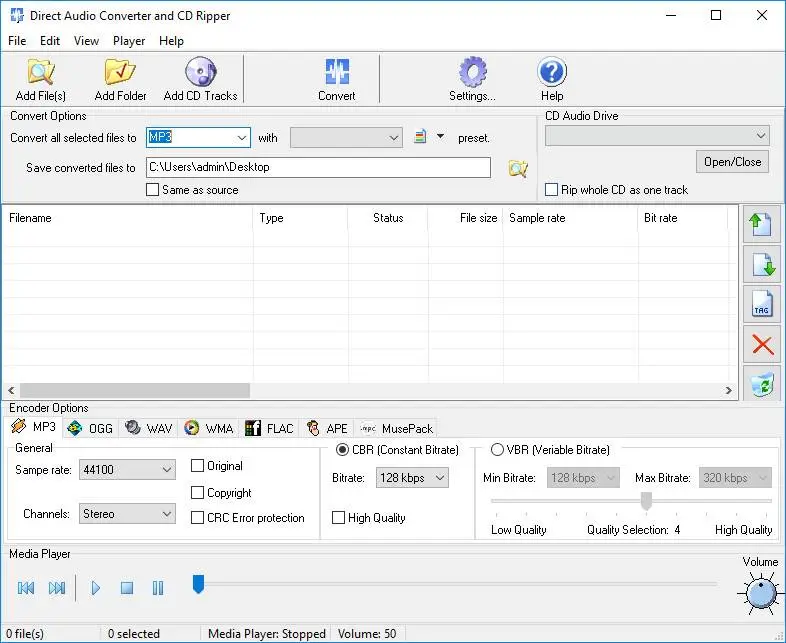Open the Help question mark icon
This screenshot has width=786, height=643.
[x=552, y=72]
